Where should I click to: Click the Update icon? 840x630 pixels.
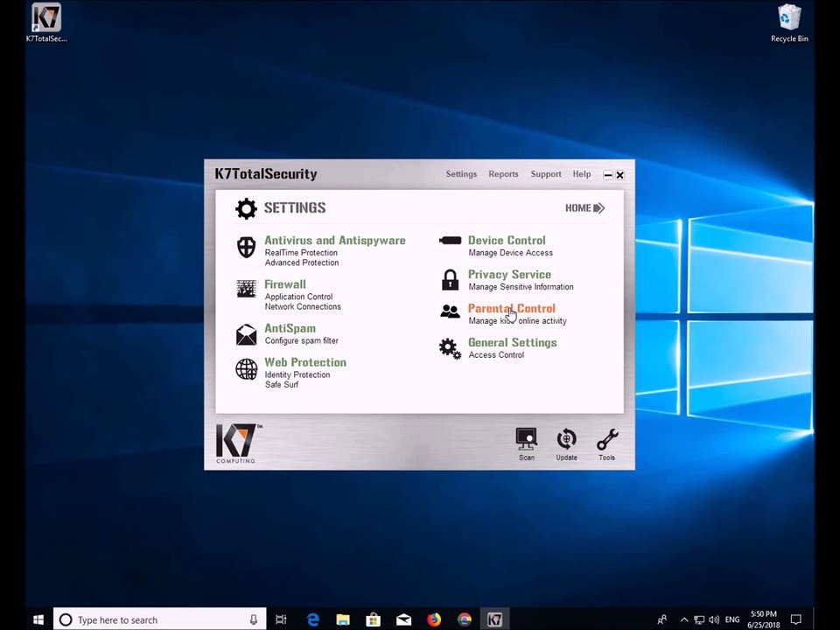566,444
